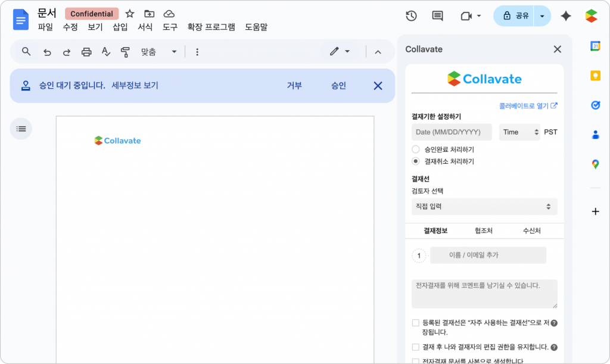
Task: Expand the 직접 입력 reviewer dropdown
Action: [x=484, y=207]
